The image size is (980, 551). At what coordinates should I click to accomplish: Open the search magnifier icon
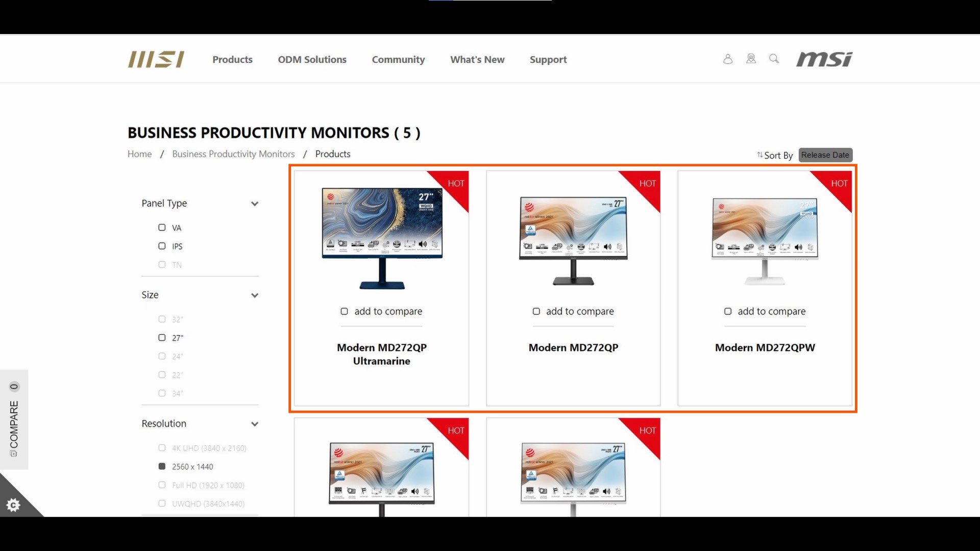click(x=774, y=59)
